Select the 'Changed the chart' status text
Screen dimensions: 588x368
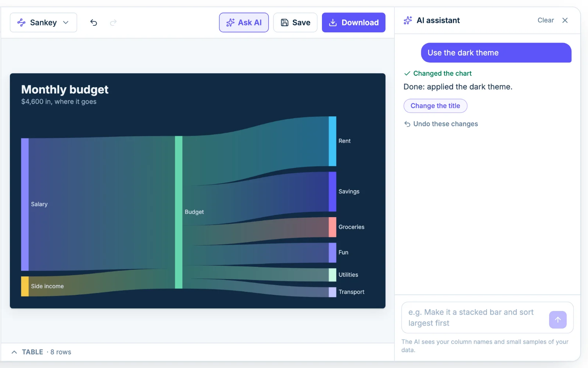tap(442, 73)
